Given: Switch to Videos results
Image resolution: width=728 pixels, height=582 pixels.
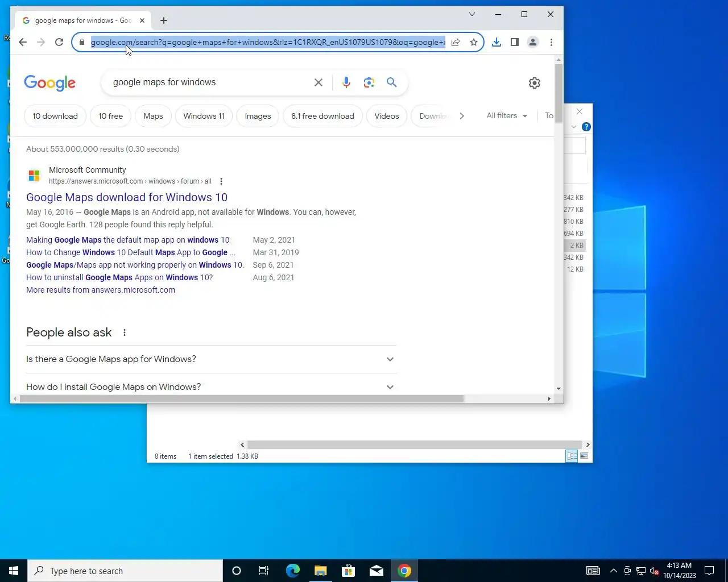Looking at the screenshot, I should click(387, 116).
